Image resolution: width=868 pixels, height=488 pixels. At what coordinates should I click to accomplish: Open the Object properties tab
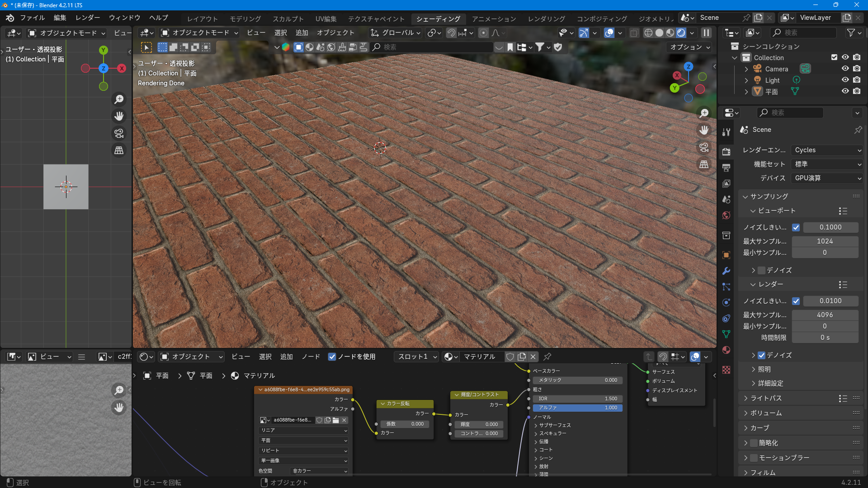[x=726, y=255]
